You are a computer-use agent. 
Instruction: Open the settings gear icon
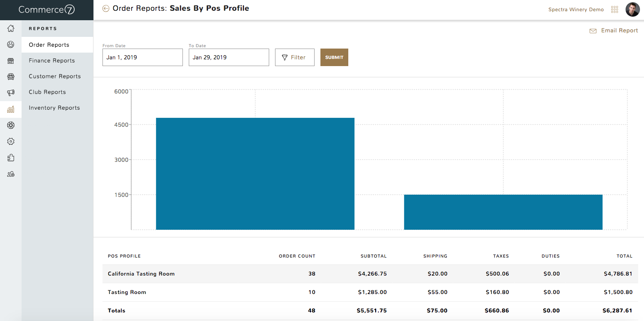pos(11,141)
